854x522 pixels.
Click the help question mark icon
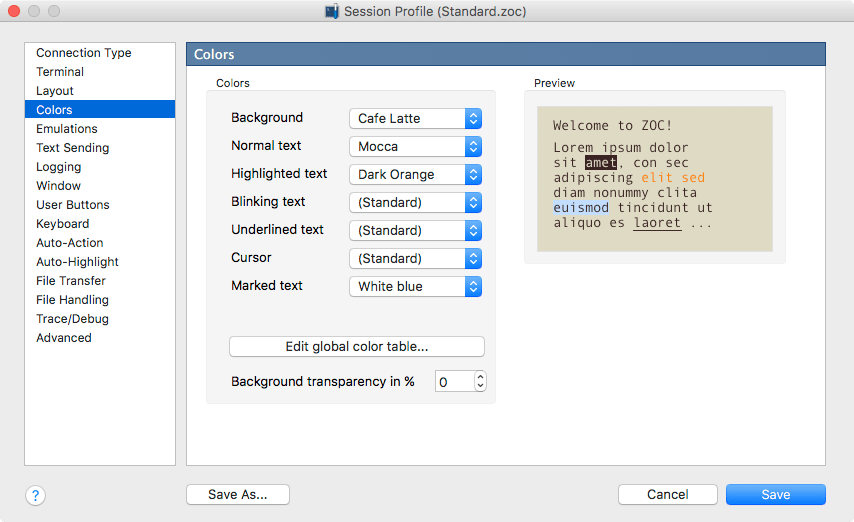coord(35,495)
